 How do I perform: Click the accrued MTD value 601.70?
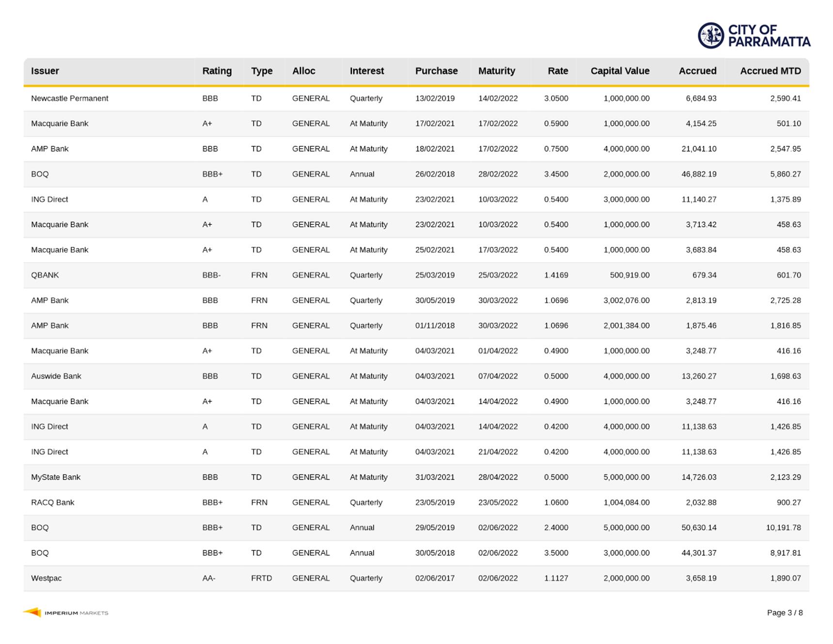(x=788, y=275)
